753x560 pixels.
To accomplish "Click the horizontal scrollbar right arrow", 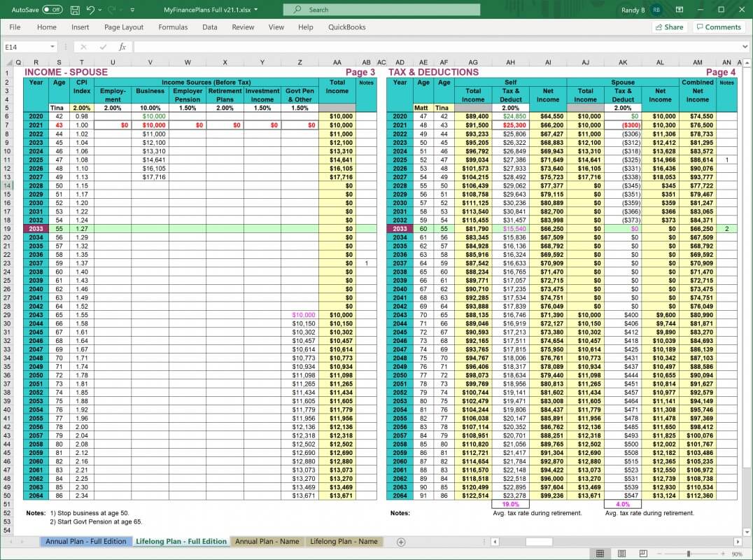I will pyautogui.click(x=736, y=541).
